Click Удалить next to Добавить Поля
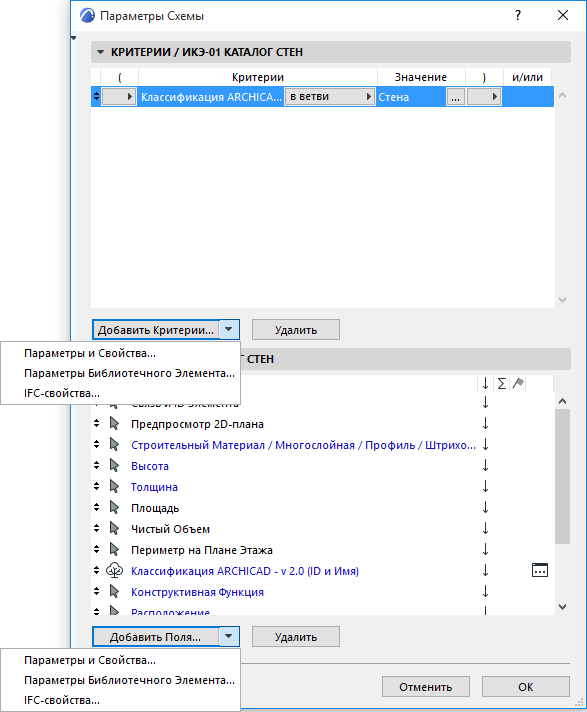 pyautogui.click(x=296, y=637)
